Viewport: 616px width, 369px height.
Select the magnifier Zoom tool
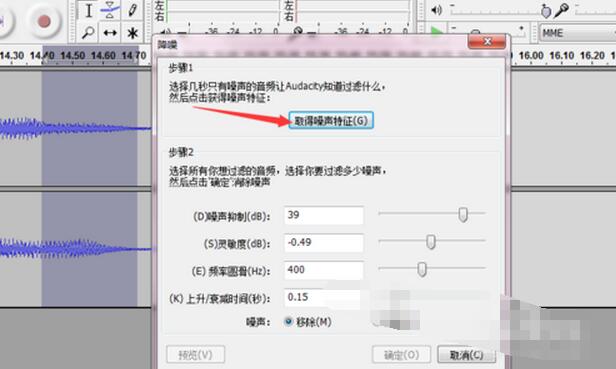(x=88, y=33)
